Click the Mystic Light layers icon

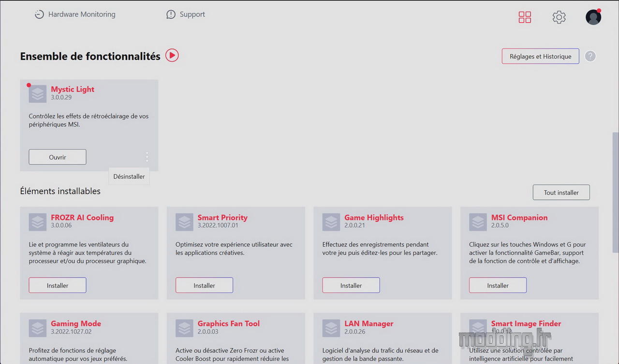pyautogui.click(x=38, y=93)
